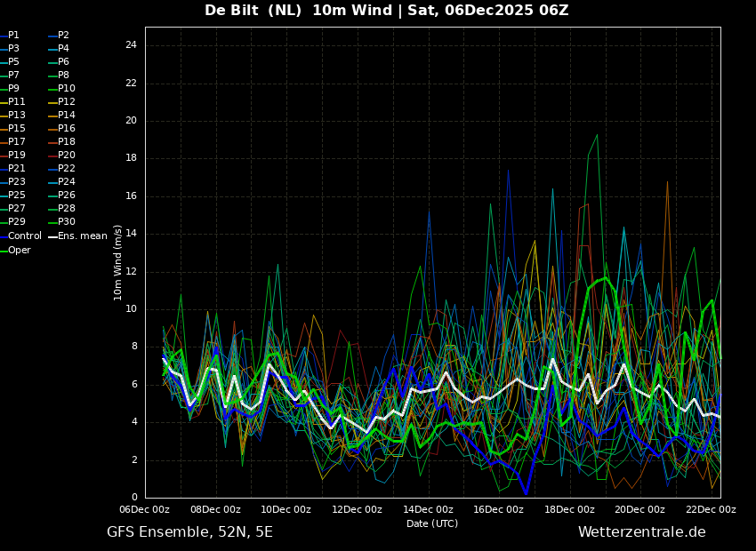Click the P2 legend entry

(x=63, y=36)
